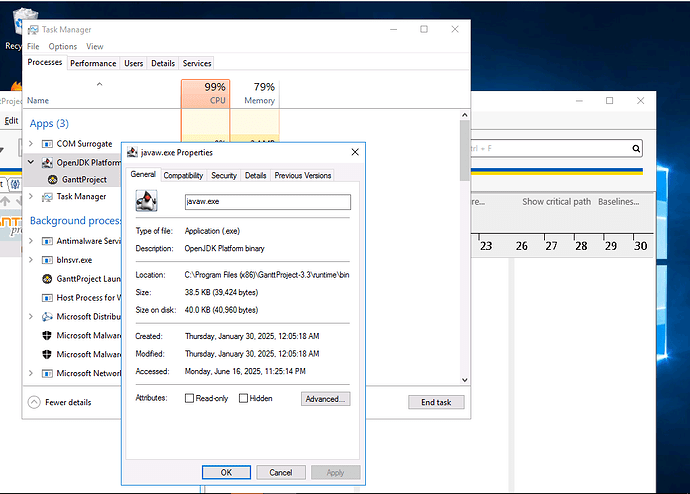This screenshot has width=690, height=494.
Task: Enable the Read-only attribute checkbox
Action: tap(190, 398)
